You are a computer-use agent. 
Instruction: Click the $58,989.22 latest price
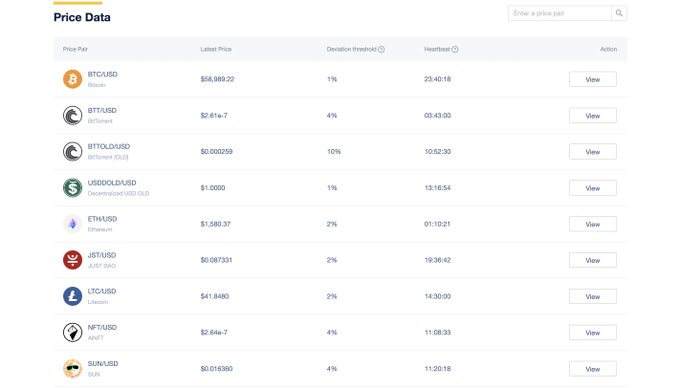(x=217, y=79)
